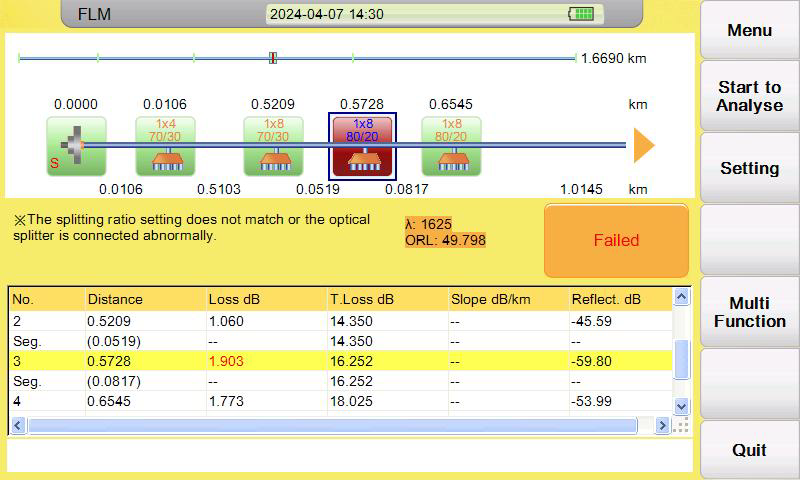Select the 1x8 80/20 splitter at 0.6545

tap(451, 146)
